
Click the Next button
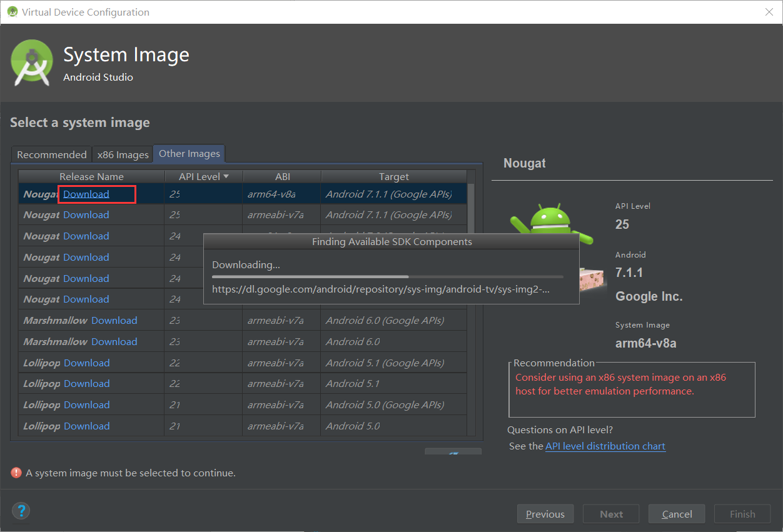point(611,514)
